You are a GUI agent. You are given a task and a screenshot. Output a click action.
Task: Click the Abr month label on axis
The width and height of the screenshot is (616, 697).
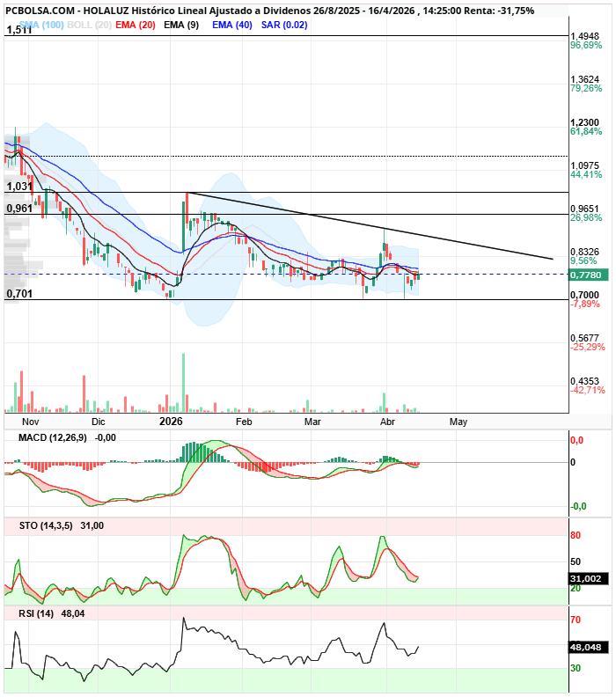[x=387, y=422]
